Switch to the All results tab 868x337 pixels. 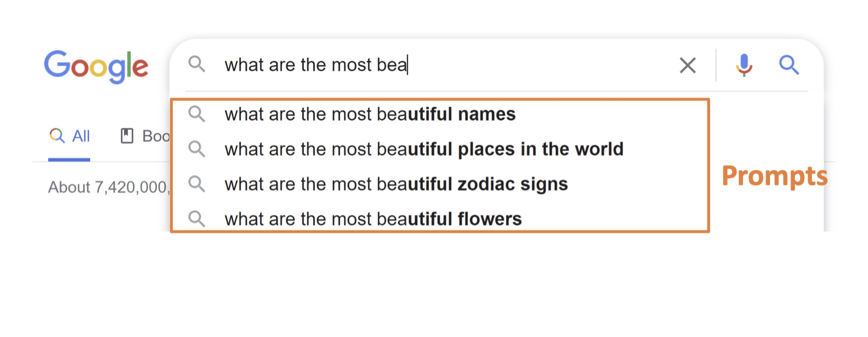pos(81,136)
